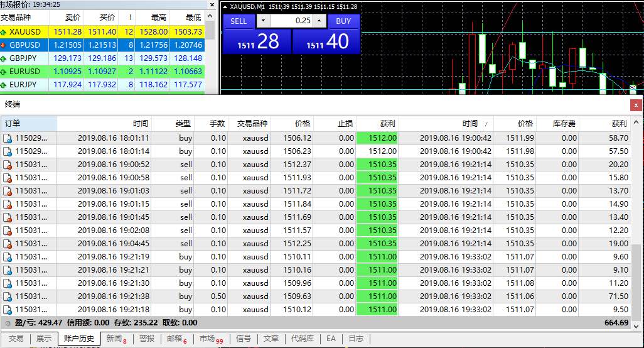Click the XAUUSD up-arrow icon in market watch

pos(3,32)
